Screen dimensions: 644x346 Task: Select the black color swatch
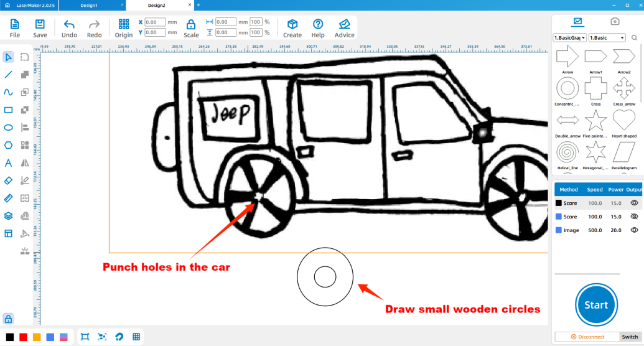[x=10, y=337]
